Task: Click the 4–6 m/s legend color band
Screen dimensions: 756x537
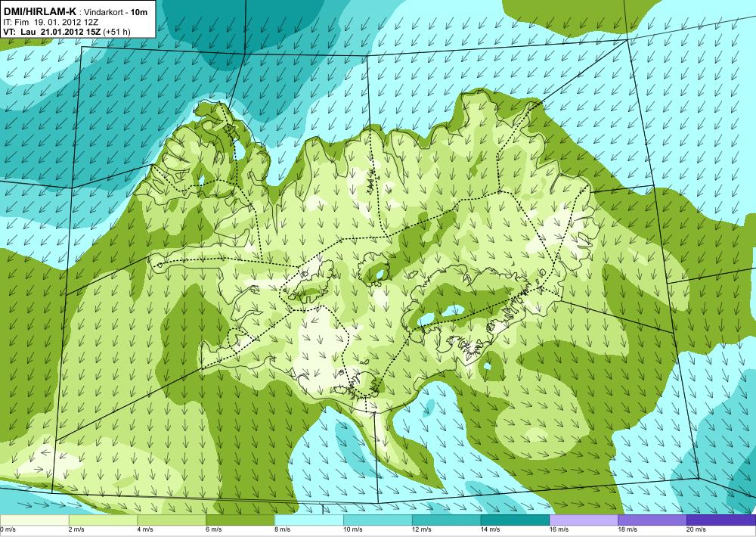Action: (172, 520)
